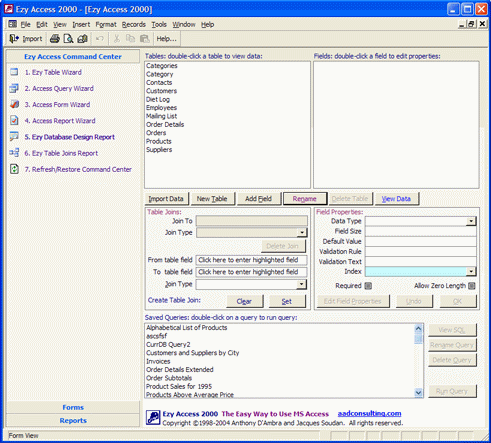Click the form icon left of the File menu
The height and width of the screenshot is (443, 491).
13,24
